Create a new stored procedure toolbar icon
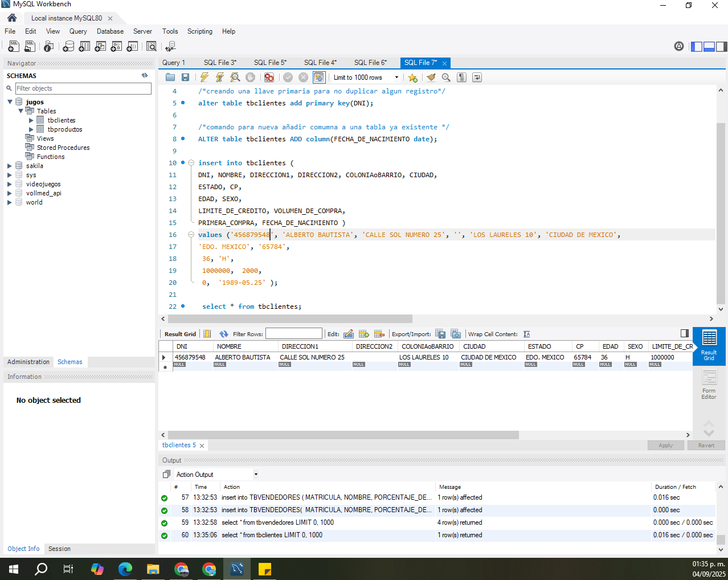This screenshot has width=728, height=580. coord(116,47)
